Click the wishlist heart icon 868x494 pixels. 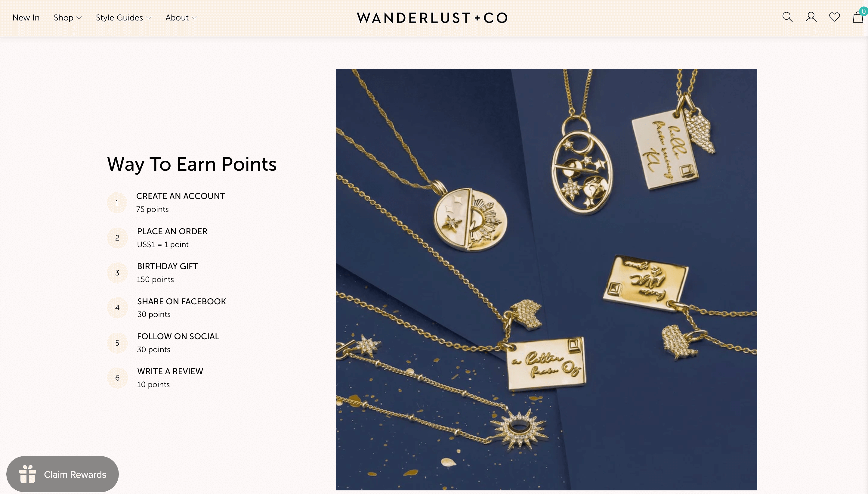(x=835, y=17)
